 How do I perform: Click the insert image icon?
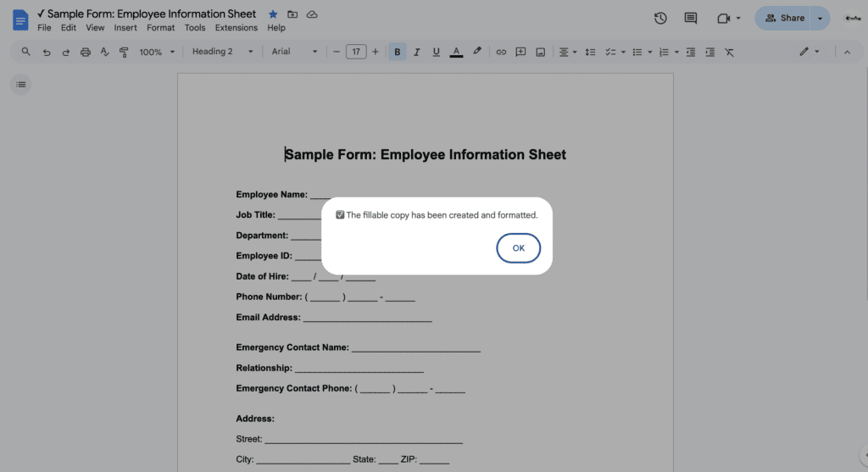click(x=540, y=52)
